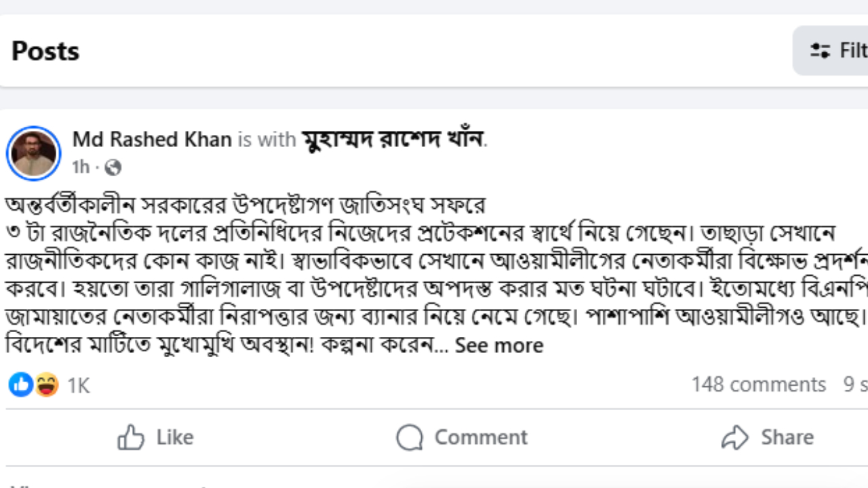868x488 pixels.
Task: Click the Share arrow icon
Action: point(734,438)
